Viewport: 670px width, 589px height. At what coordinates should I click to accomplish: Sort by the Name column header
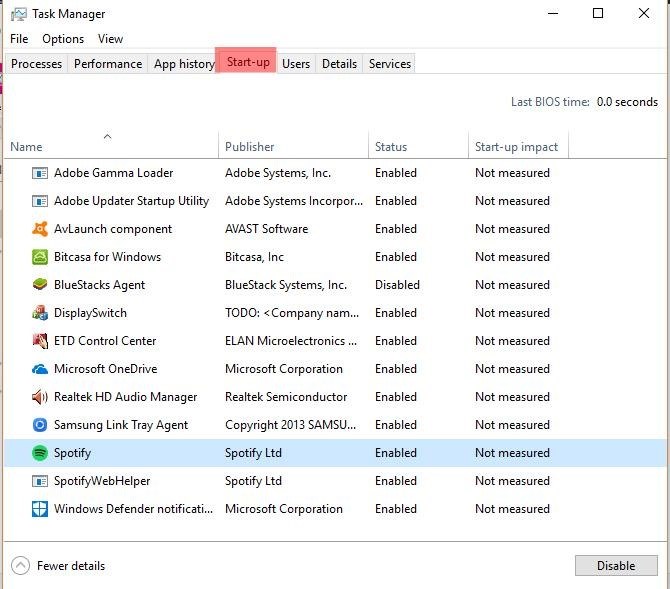pyautogui.click(x=111, y=145)
